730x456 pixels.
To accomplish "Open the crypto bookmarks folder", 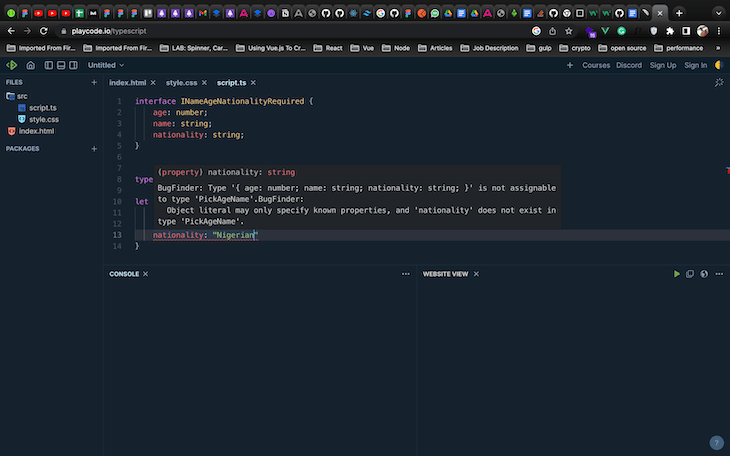I will [x=575, y=48].
